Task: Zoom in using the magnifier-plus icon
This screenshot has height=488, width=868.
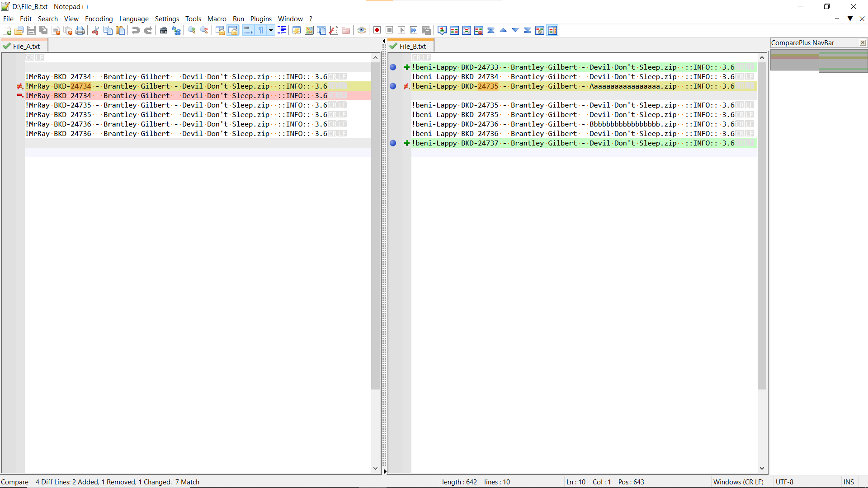Action: (192, 30)
